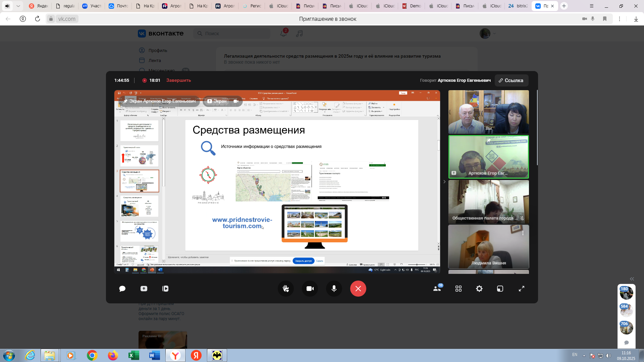Toggle the browser tab mute speaker icon
Viewport: 644px width, 362px height.
point(7,6)
